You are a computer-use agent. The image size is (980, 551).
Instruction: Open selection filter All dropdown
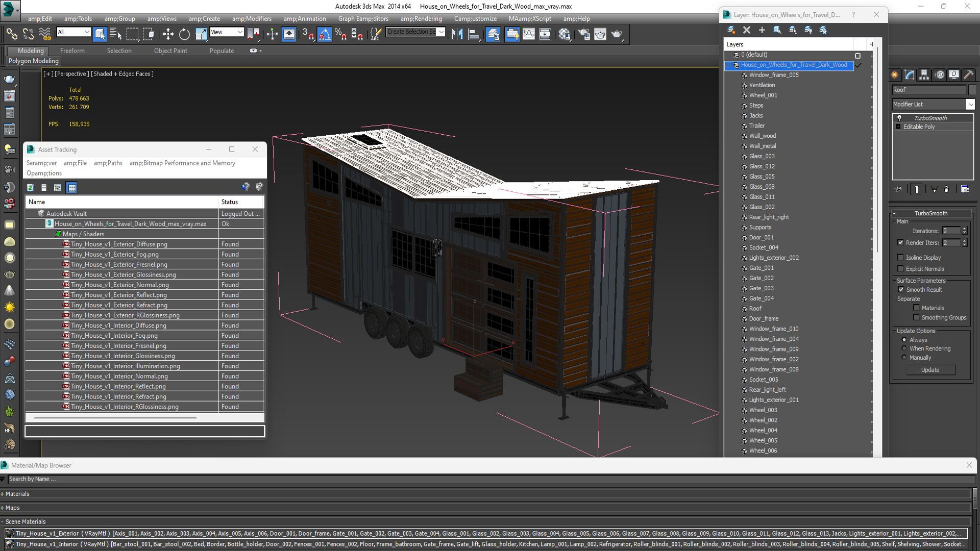click(x=87, y=32)
